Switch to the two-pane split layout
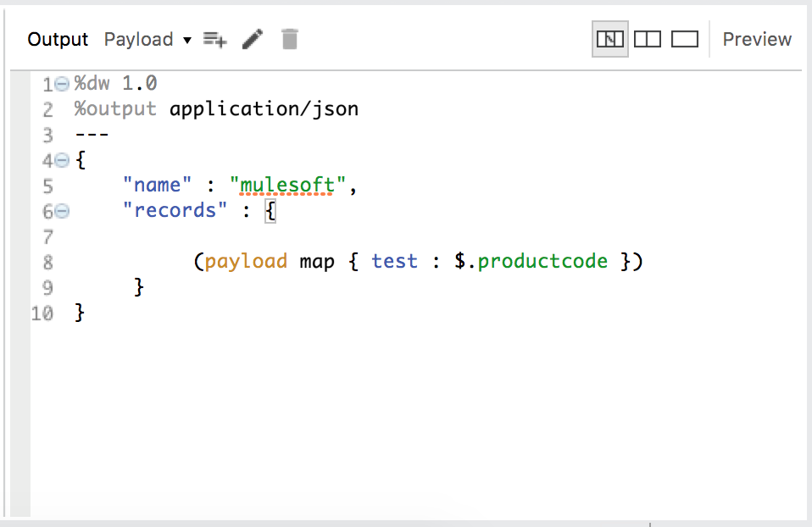 click(648, 39)
